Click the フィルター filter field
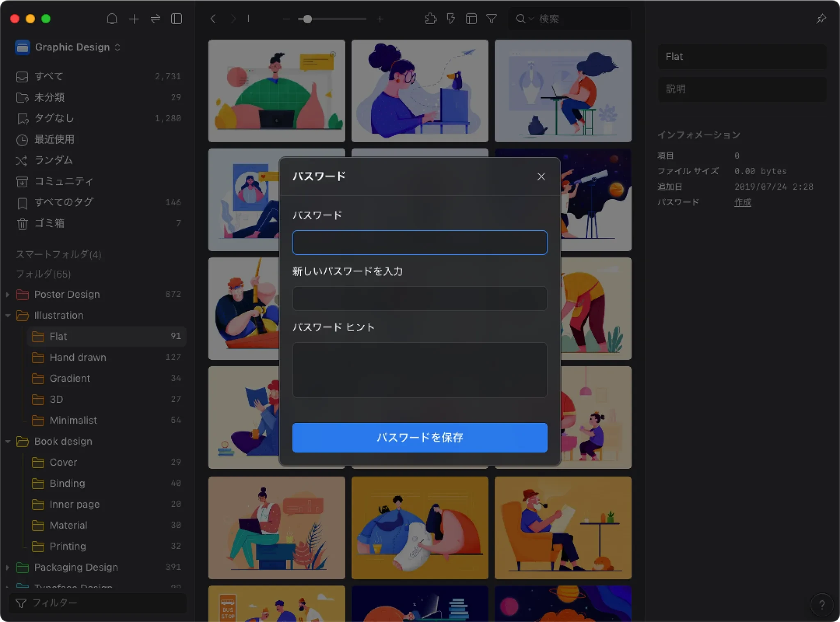The height and width of the screenshot is (622, 840). [98, 603]
